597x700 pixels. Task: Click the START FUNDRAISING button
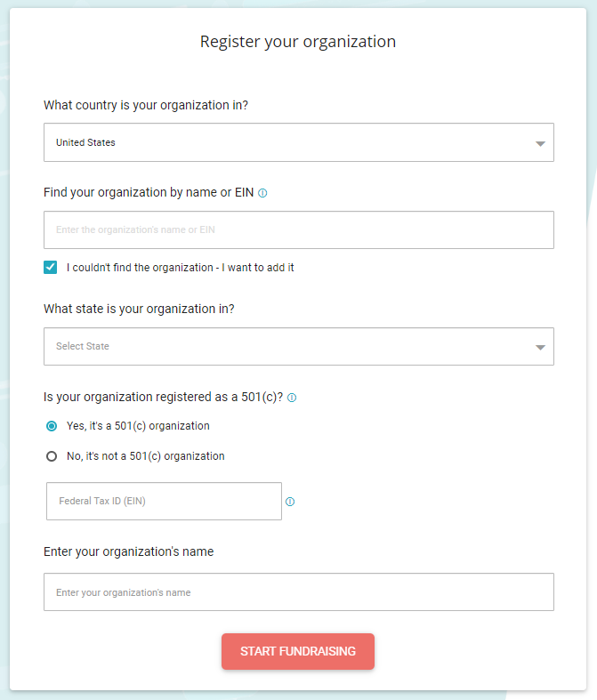coord(298,651)
